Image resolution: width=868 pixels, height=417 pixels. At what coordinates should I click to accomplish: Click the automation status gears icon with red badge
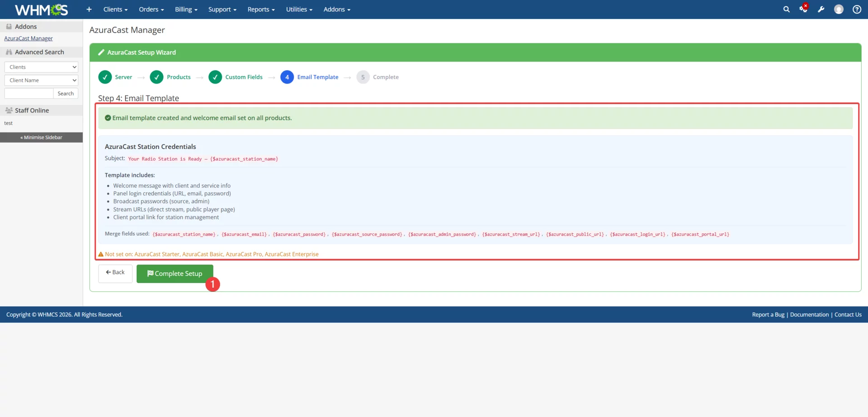(804, 9)
